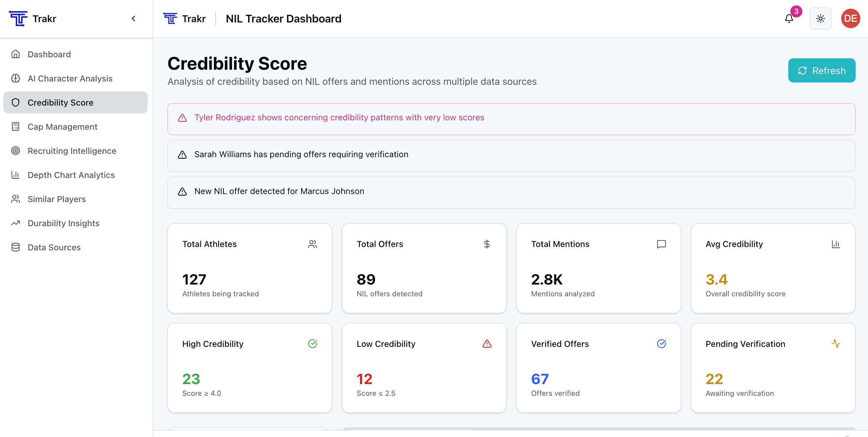Click the Depth Chart Analytics bar-chart icon

(15, 175)
